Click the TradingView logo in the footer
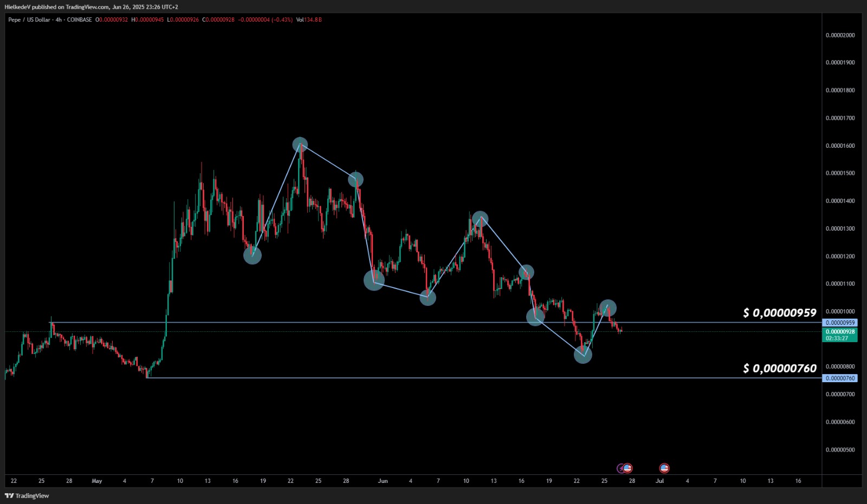 pyautogui.click(x=27, y=495)
